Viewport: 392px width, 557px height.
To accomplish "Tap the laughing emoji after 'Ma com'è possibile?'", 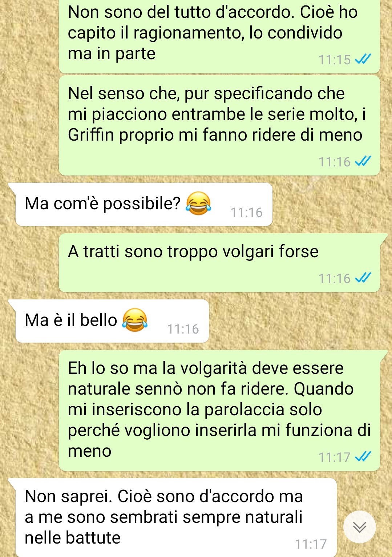I will (198, 203).
